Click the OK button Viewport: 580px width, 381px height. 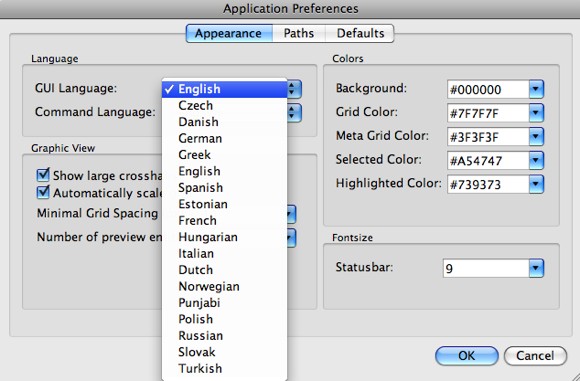pos(466,356)
